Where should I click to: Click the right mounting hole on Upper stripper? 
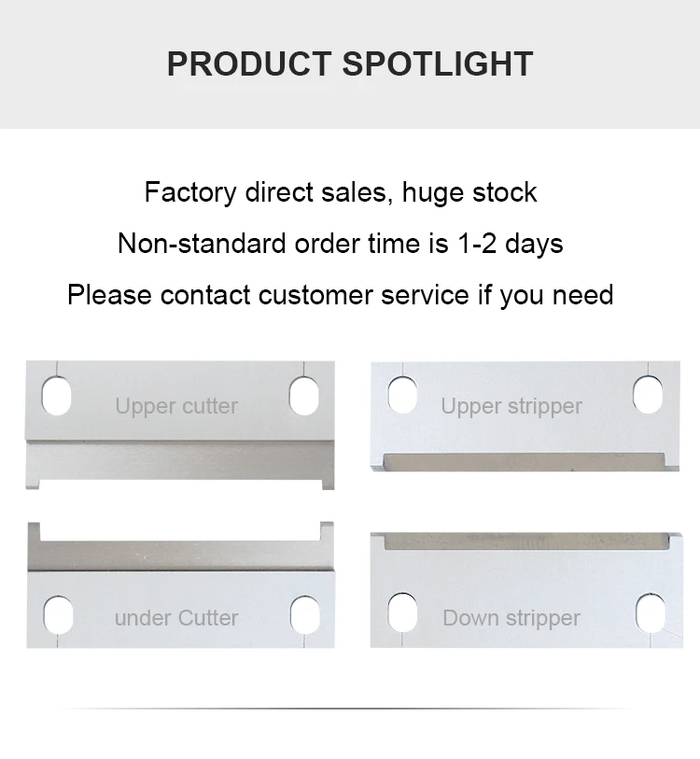pos(648,395)
